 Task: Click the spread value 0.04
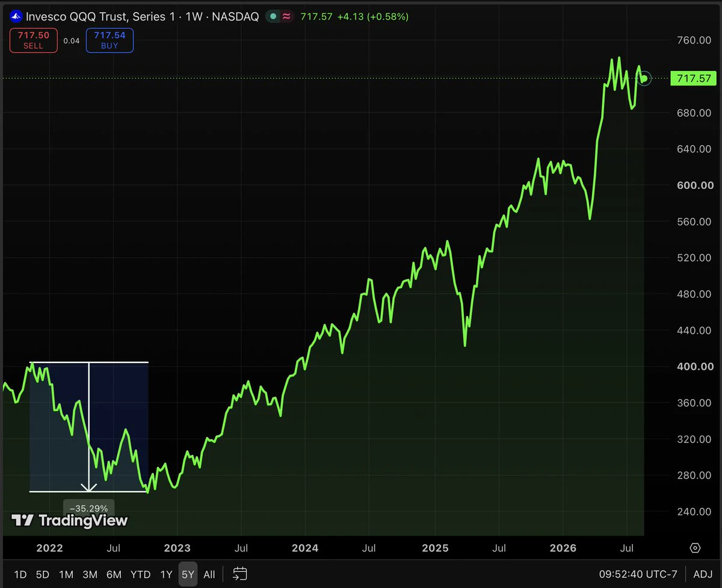[72, 41]
